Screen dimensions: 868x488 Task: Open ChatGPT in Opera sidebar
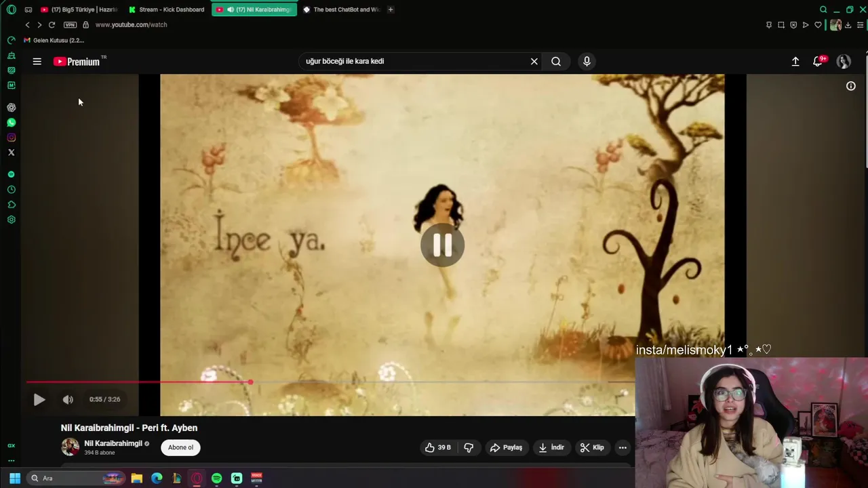coord(11,107)
